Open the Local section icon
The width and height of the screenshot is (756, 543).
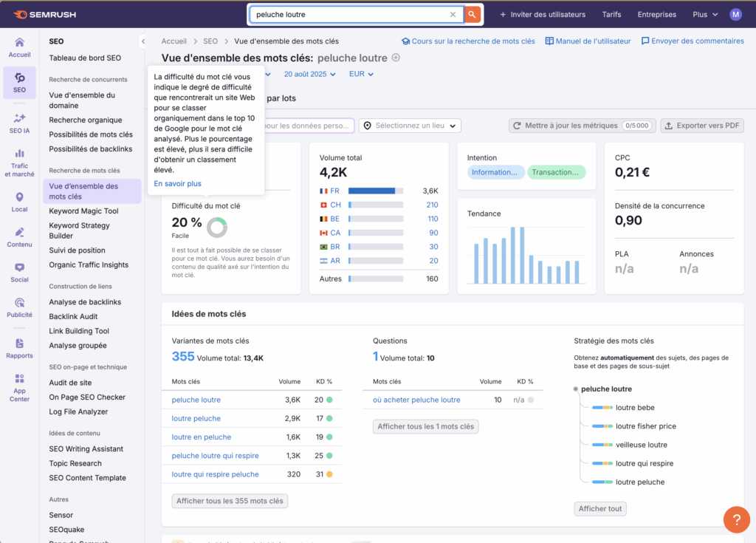[x=19, y=202]
